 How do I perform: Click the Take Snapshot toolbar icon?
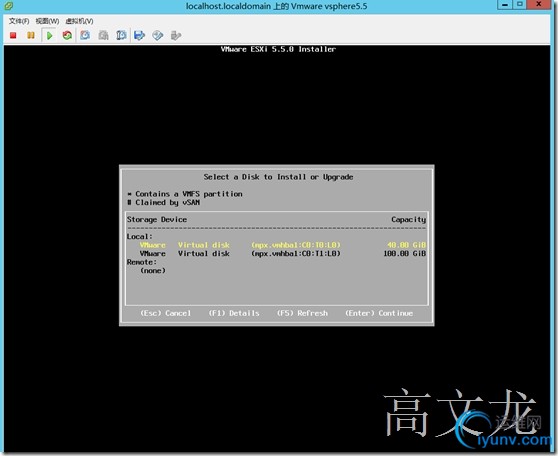tap(85, 35)
